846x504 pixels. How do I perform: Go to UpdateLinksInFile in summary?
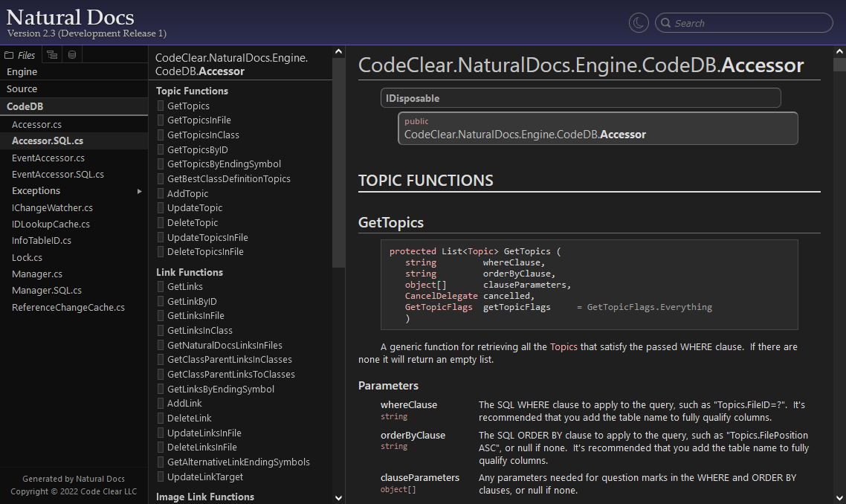(204, 433)
